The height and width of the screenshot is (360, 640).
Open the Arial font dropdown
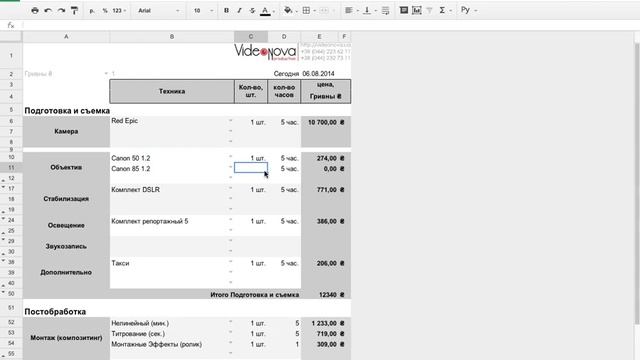click(x=158, y=11)
